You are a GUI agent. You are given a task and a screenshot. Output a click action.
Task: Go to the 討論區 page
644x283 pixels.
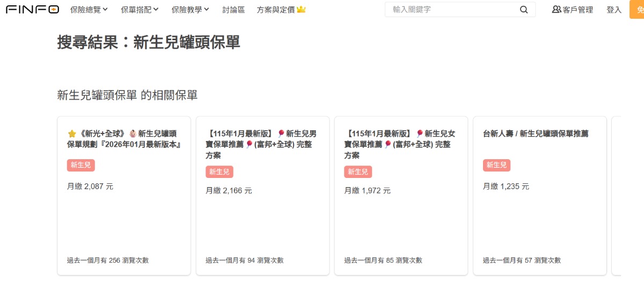coord(233,10)
